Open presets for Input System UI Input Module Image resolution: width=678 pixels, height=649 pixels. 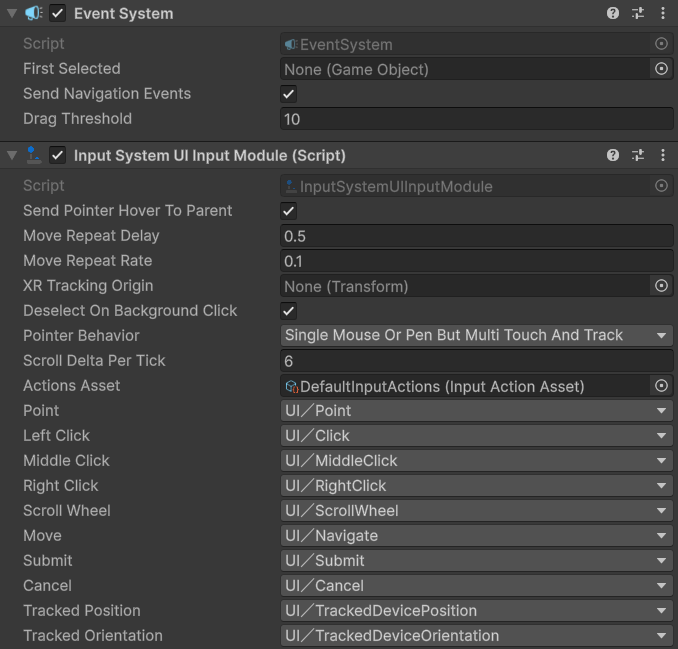638,155
